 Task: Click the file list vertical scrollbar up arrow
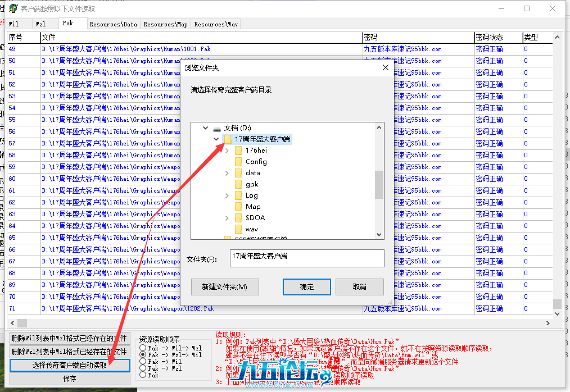coord(557,37)
